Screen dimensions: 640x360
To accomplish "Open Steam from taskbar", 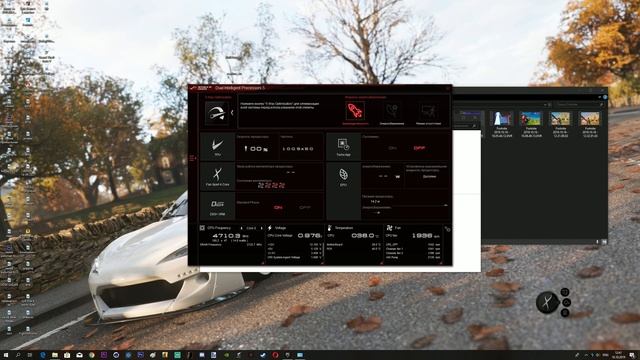I will (x=263, y=355).
